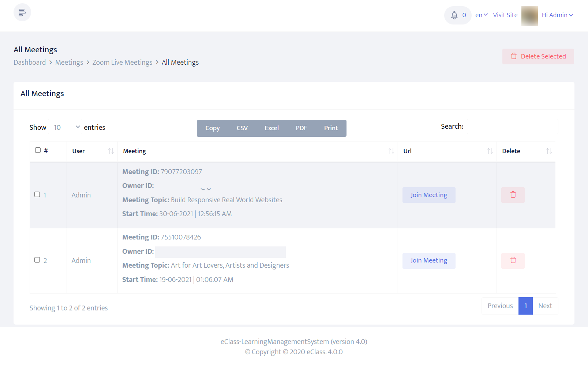Click the trash icon for meeting 79077203097
This screenshot has width=588, height=366.
point(513,195)
